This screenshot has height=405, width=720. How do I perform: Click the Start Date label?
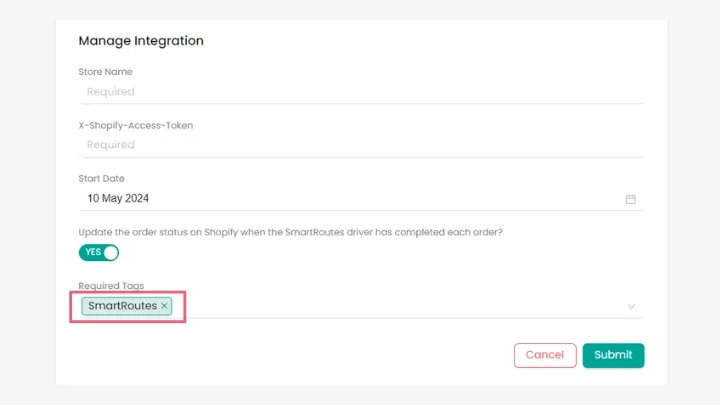[x=101, y=179]
